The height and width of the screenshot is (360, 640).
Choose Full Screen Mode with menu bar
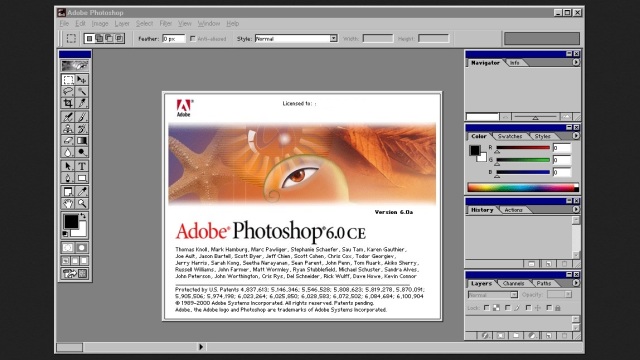coord(75,260)
